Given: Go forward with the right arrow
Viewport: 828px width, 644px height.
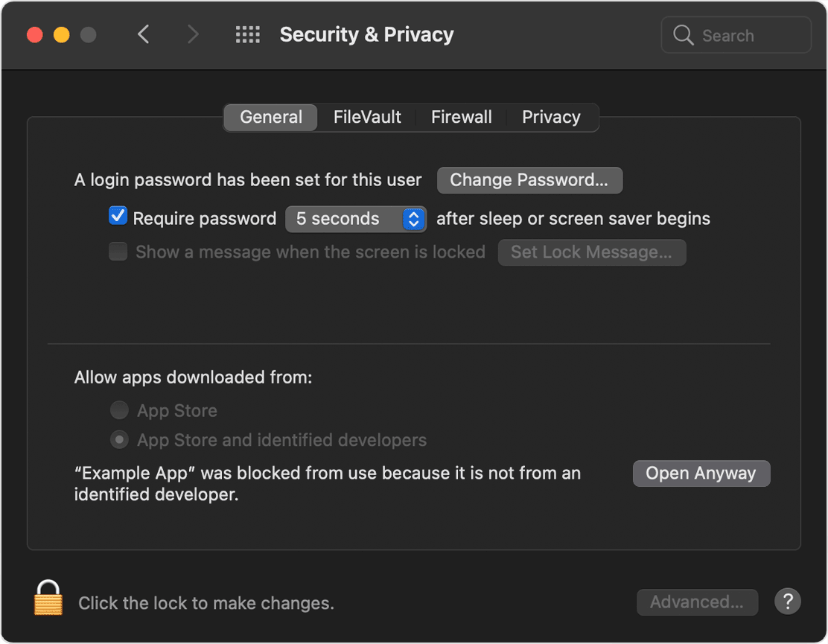Looking at the screenshot, I should click(x=193, y=34).
